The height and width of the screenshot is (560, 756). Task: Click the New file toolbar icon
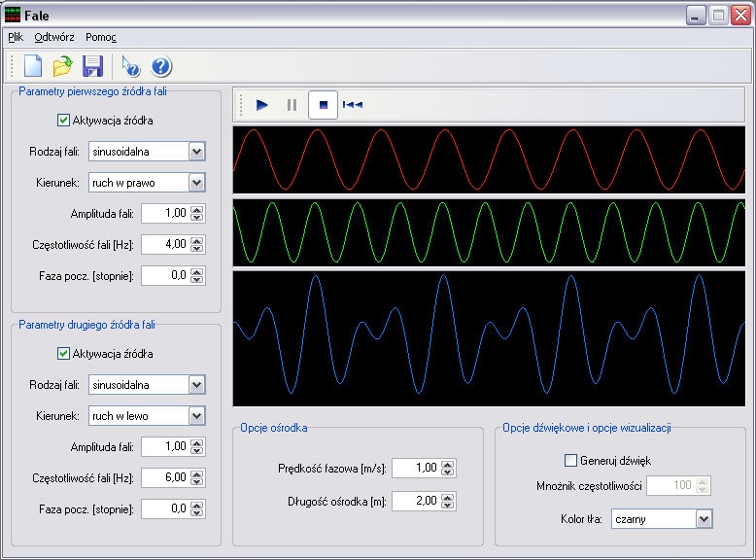click(33, 66)
